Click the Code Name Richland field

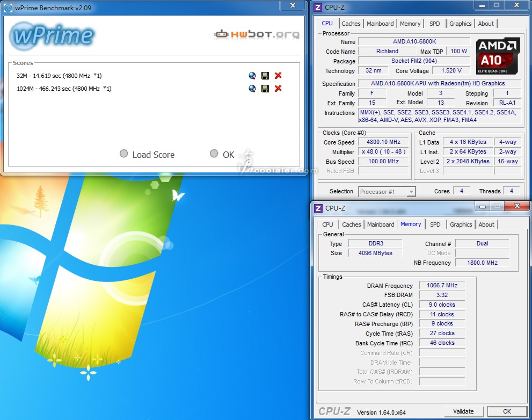point(387,51)
